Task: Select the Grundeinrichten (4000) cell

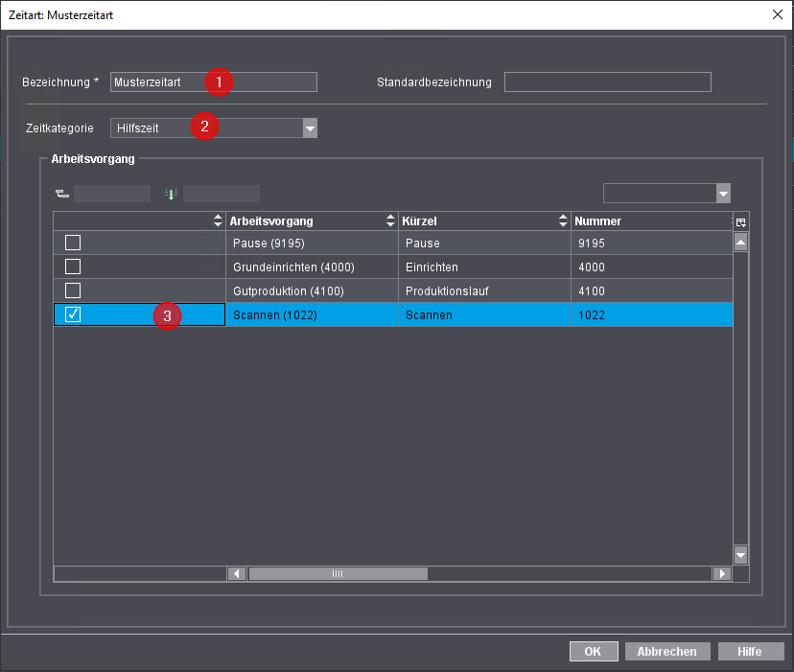Action: (312, 266)
